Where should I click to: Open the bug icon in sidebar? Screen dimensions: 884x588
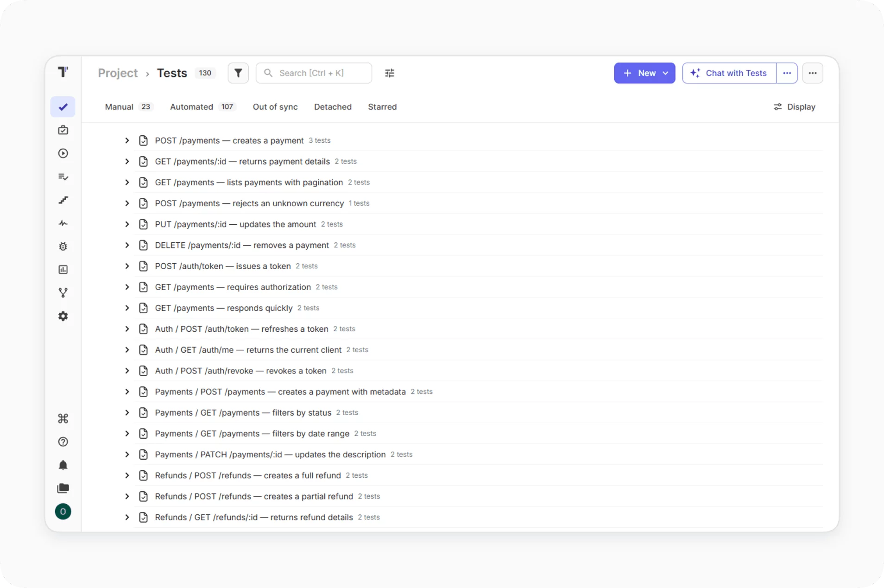(x=63, y=247)
